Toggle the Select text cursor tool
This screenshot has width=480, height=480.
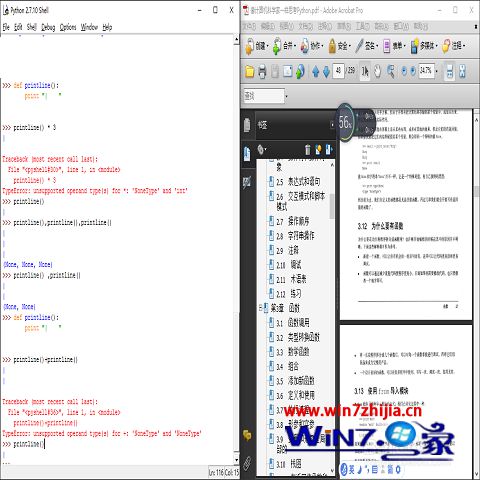pyautogui.click(x=365, y=71)
